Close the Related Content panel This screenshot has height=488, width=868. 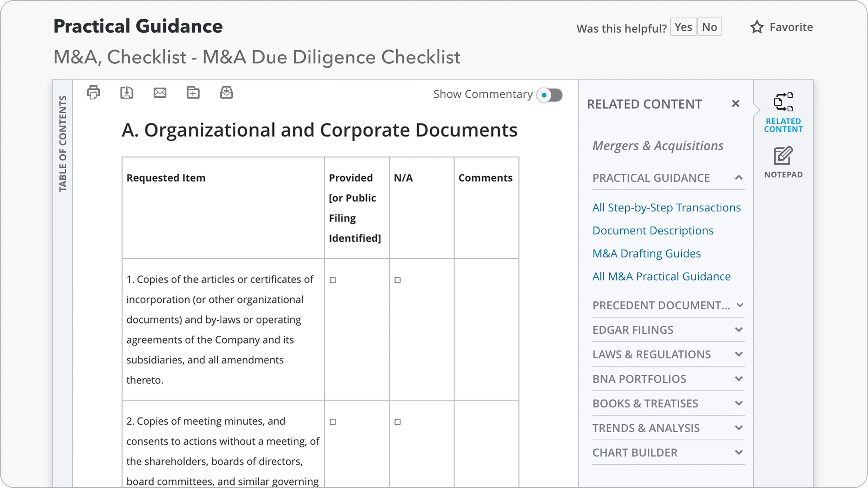click(x=736, y=103)
